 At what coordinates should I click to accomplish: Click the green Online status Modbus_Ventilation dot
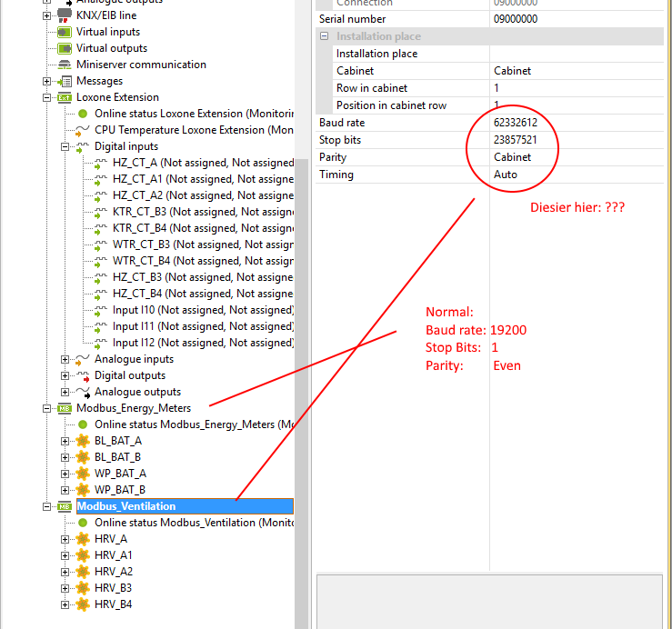coord(83,523)
